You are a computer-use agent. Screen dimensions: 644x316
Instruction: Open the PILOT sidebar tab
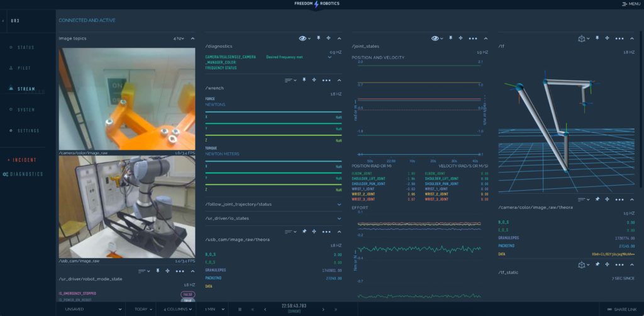[20, 68]
